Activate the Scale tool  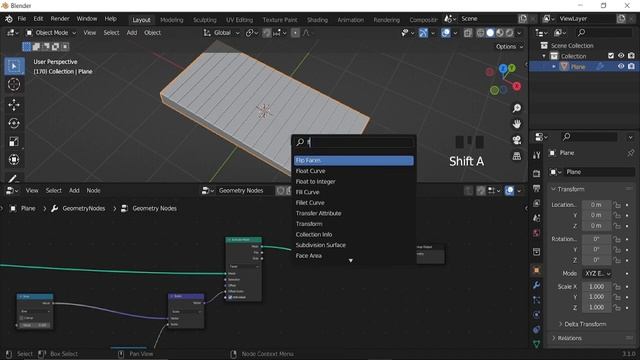[14, 142]
